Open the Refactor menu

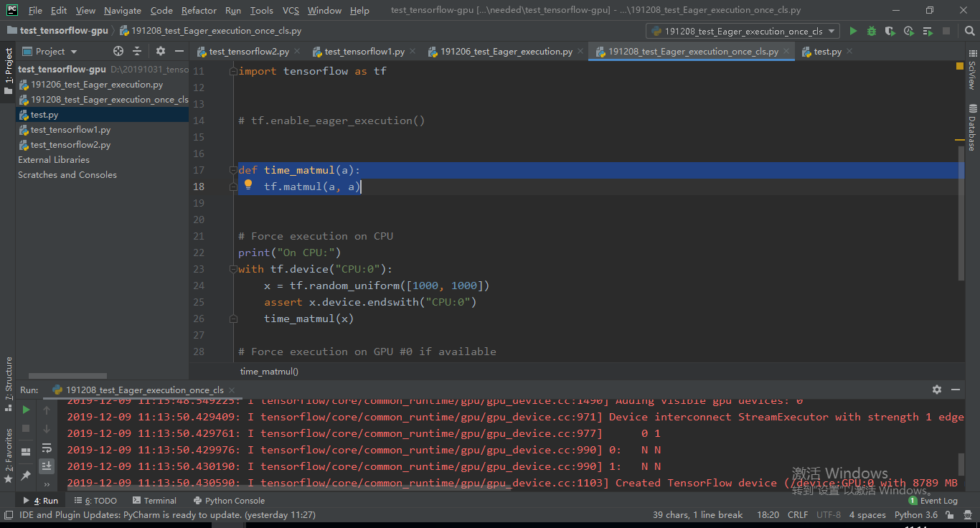[x=199, y=10]
